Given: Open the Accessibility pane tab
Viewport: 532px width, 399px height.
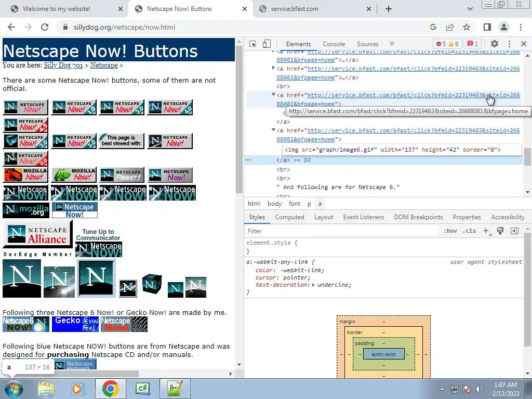Looking at the screenshot, I should point(508,217).
